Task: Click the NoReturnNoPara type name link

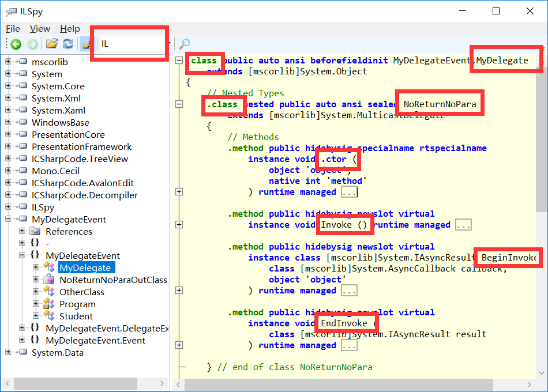Action: pyautogui.click(x=440, y=104)
